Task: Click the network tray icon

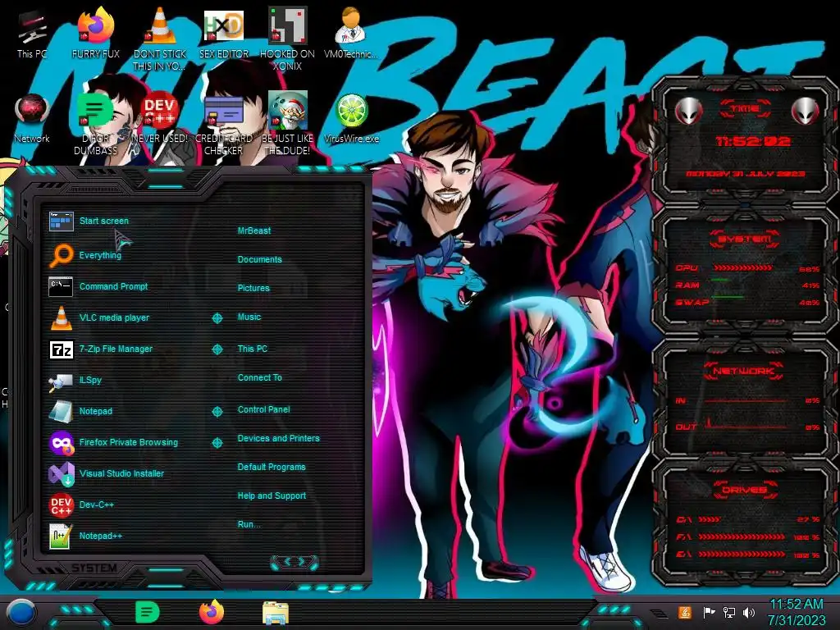Action: [x=728, y=612]
